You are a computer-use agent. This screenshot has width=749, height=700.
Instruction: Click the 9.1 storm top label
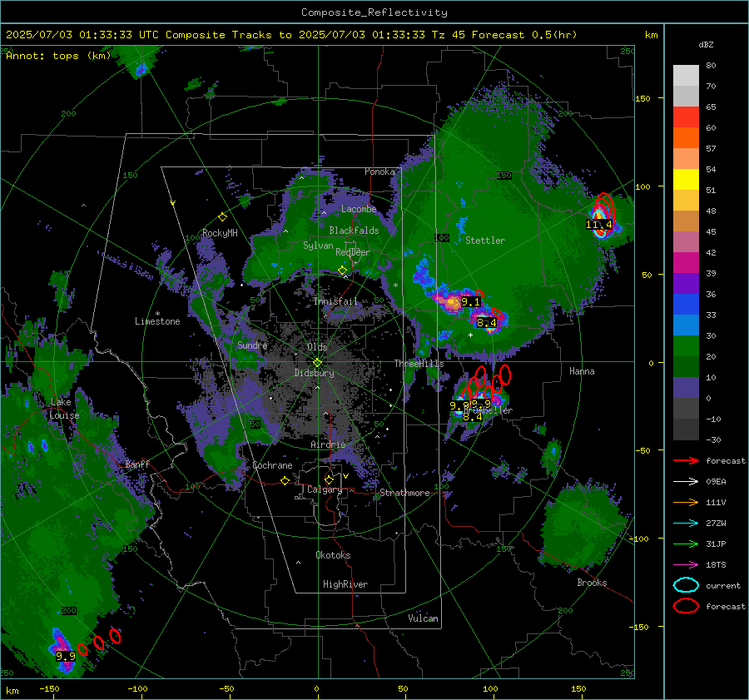(x=470, y=302)
